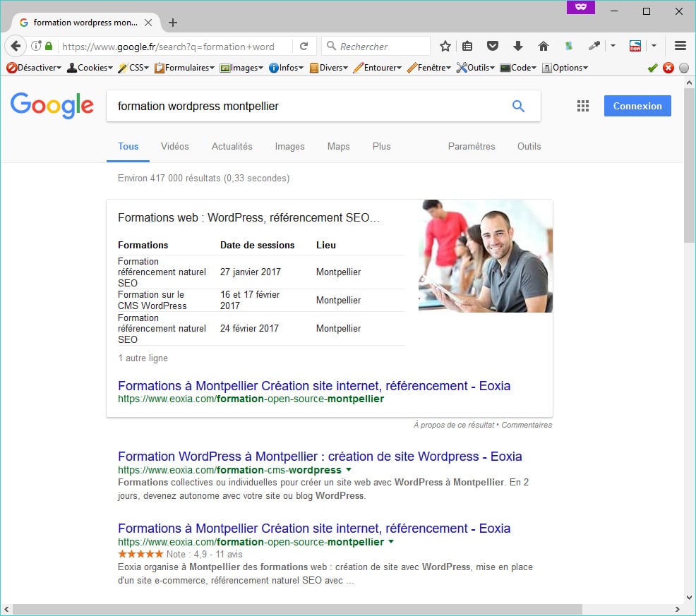Open the Firefox hamburger menu

(x=680, y=46)
